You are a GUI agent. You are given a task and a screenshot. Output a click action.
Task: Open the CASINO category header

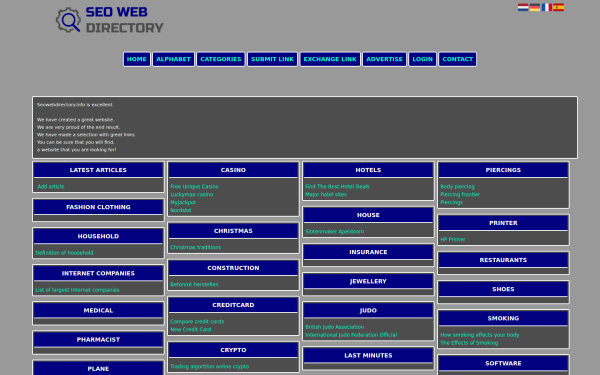coord(233,170)
